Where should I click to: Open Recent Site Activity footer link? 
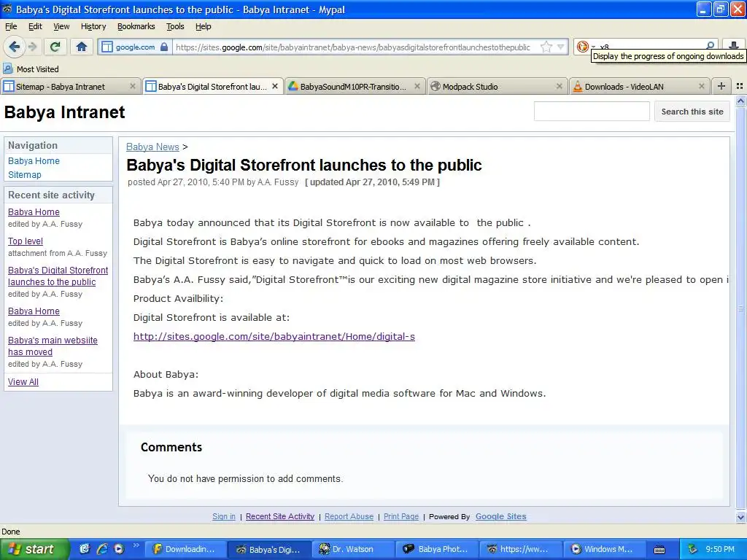[280, 517]
